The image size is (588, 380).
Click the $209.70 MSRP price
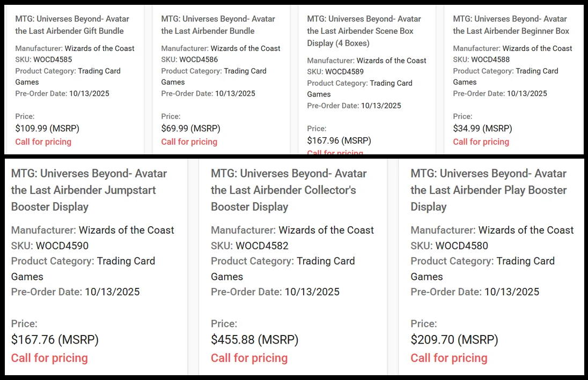click(x=454, y=339)
